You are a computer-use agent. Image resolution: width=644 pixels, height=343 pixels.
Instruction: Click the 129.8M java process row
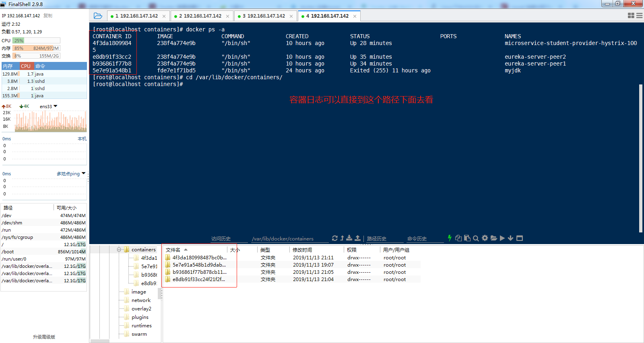pyautogui.click(x=43, y=74)
